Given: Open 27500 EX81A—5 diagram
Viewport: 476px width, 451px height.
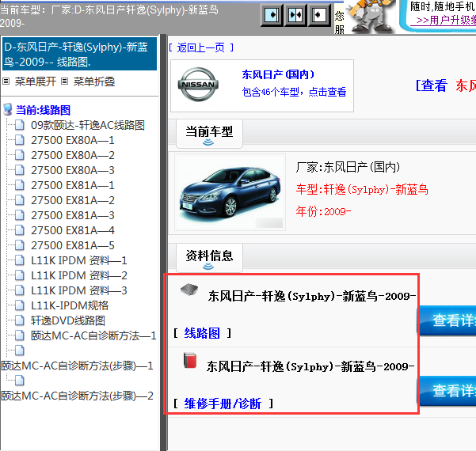Looking at the screenshot, I should click(x=73, y=245).
